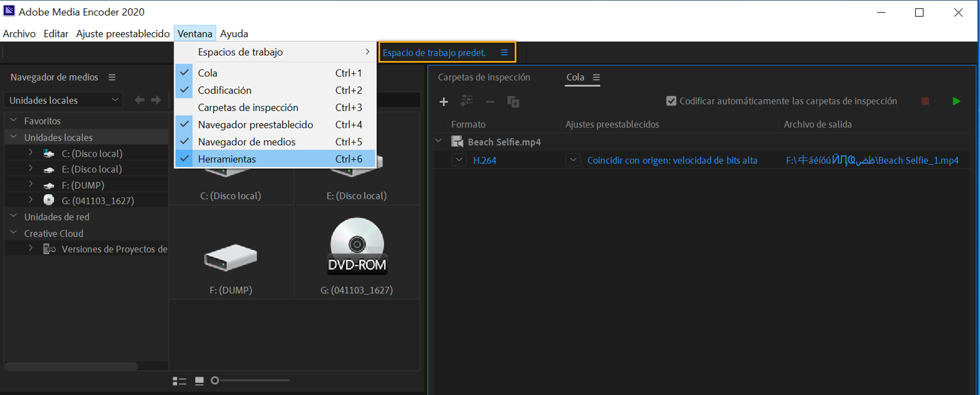Click the green Start Queue play button
980x395 pixels.
click(x=956, y=101)
